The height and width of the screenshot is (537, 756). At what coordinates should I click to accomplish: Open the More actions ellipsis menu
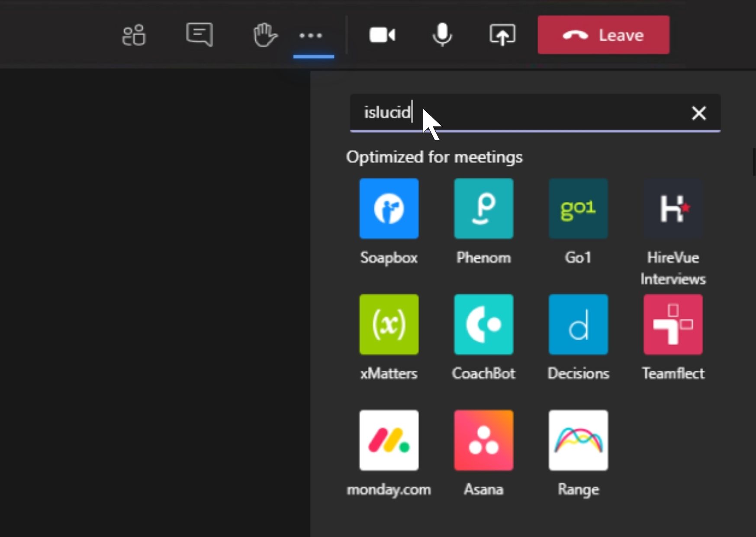[311, 36]
